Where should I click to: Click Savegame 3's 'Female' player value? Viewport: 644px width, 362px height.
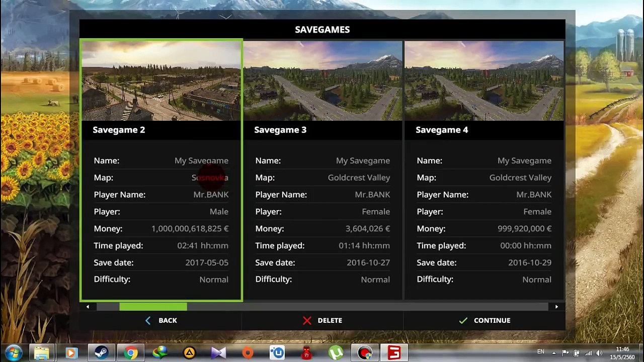pyautogui.click(x=376, y=212)
